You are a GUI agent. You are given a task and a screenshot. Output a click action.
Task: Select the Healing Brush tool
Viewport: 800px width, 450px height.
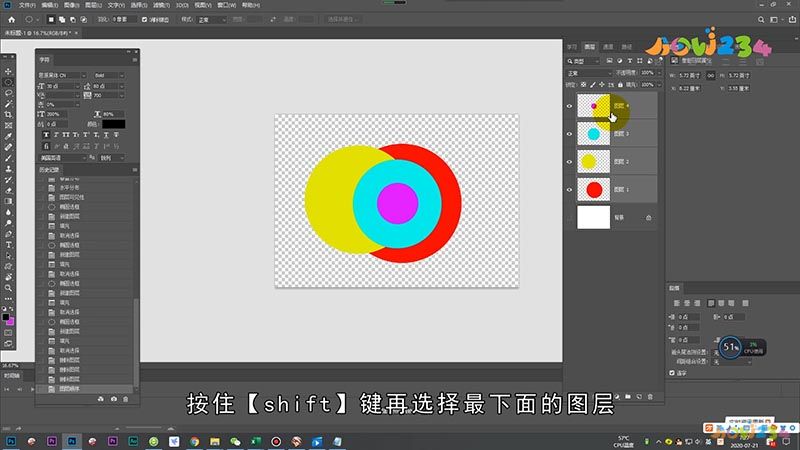8,147
